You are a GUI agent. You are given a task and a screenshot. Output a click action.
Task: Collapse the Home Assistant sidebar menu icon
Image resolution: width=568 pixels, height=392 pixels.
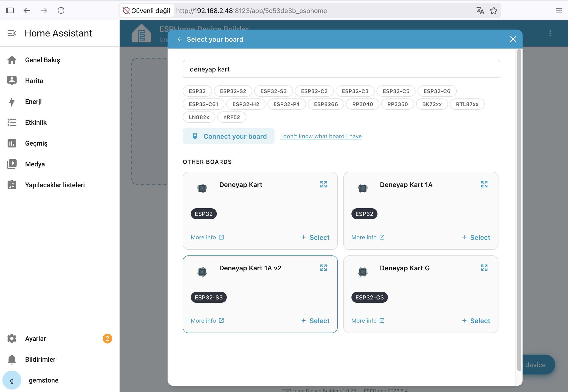click(12, 33)
